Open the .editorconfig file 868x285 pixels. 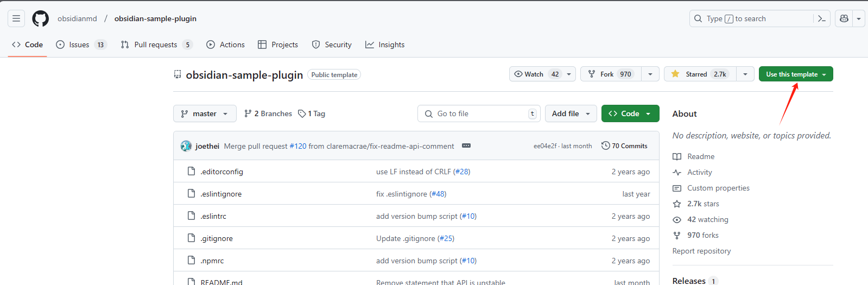click(221, 172)
